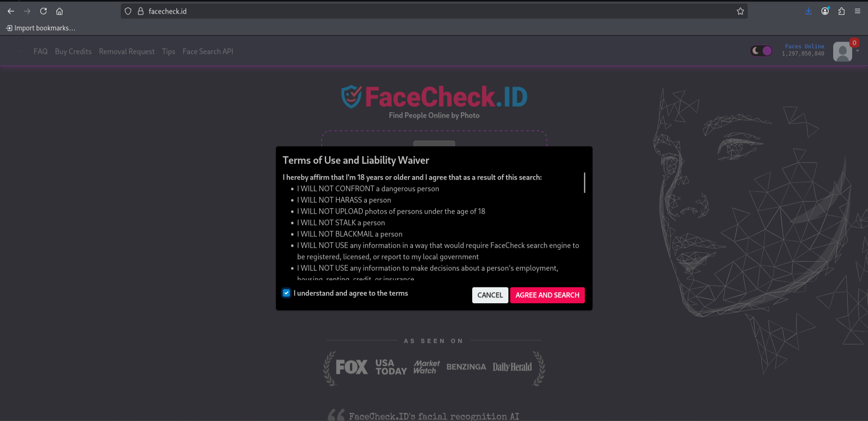Click 'I WILL NOT BLACKMAIL a person' line

(x=350, y=234)
